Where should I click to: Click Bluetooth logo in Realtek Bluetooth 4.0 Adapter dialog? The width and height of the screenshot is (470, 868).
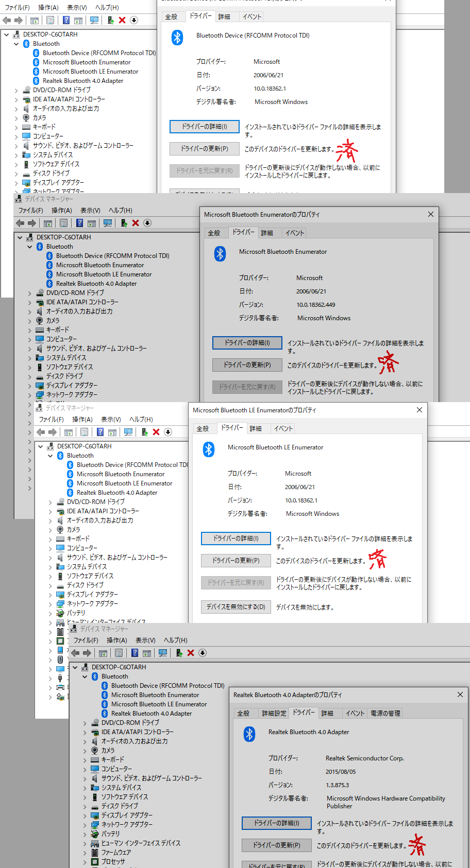249,734
